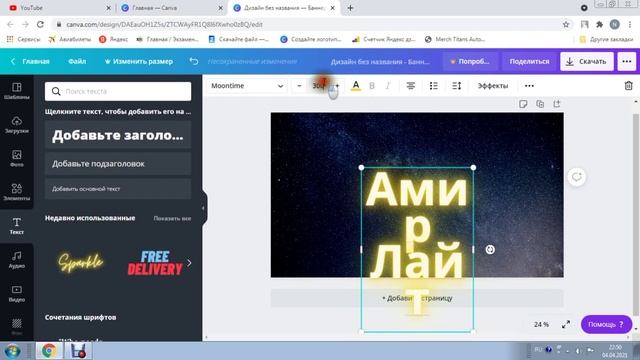Click the vertical canvas scrollbar
Viewport: 640px width, 360px height.
(636, 215)
